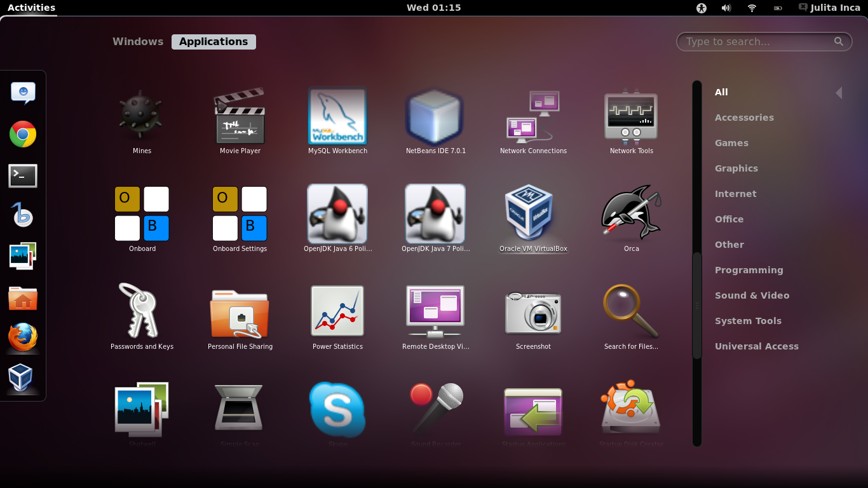Open the battery status indicator
This screenshot has width=868, height=488.
[x=777, y=8]
